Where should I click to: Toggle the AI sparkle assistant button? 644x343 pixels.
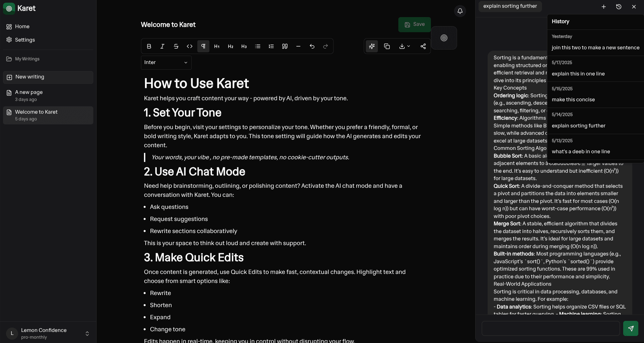pos(372,46)
